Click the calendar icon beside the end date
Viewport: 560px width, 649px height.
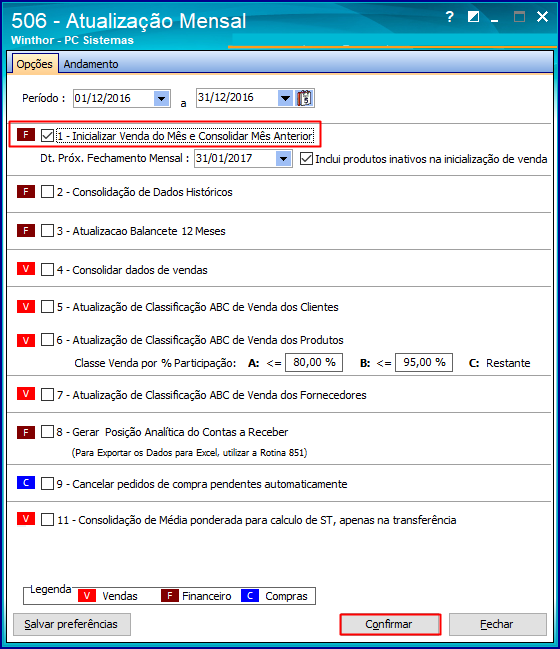pos(304,98)
